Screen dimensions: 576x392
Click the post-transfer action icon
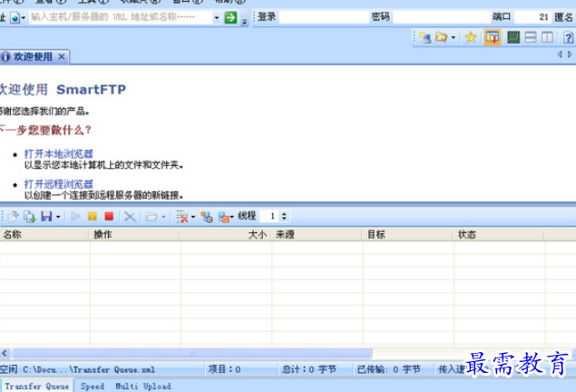[x=224, y=217]
